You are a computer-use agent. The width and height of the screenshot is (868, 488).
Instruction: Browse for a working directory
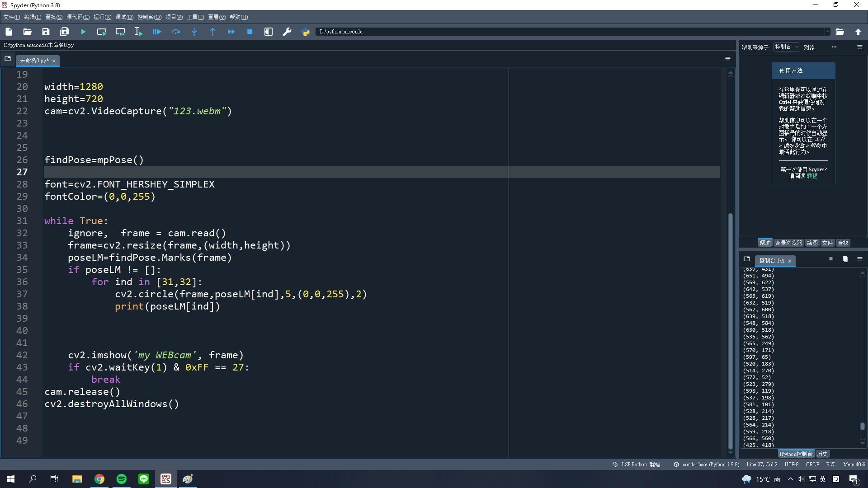pos(840,32)
